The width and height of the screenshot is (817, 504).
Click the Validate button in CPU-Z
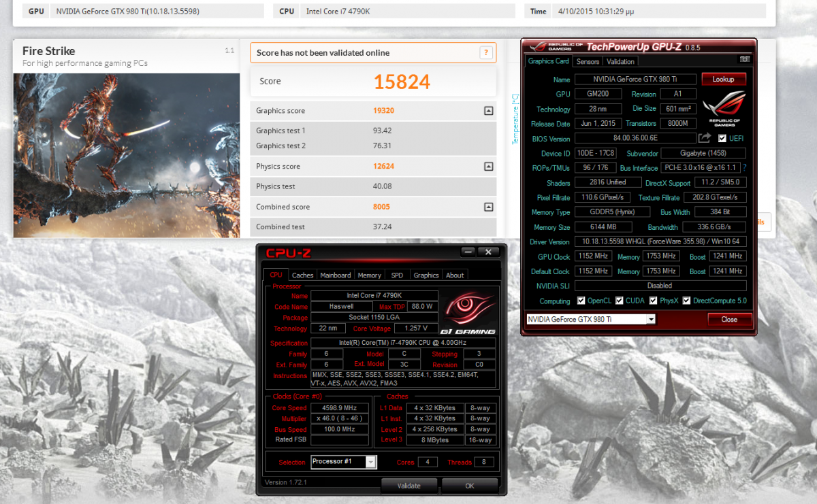point(408,486)
